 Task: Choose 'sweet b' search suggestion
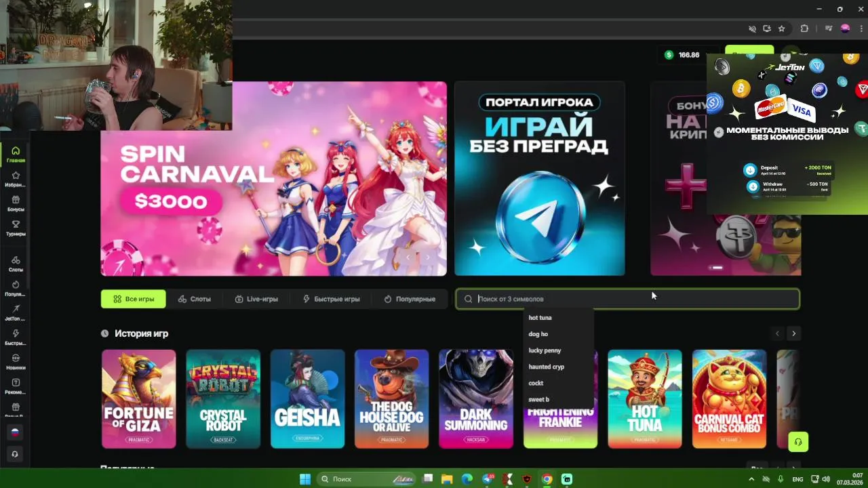point(539,399)
